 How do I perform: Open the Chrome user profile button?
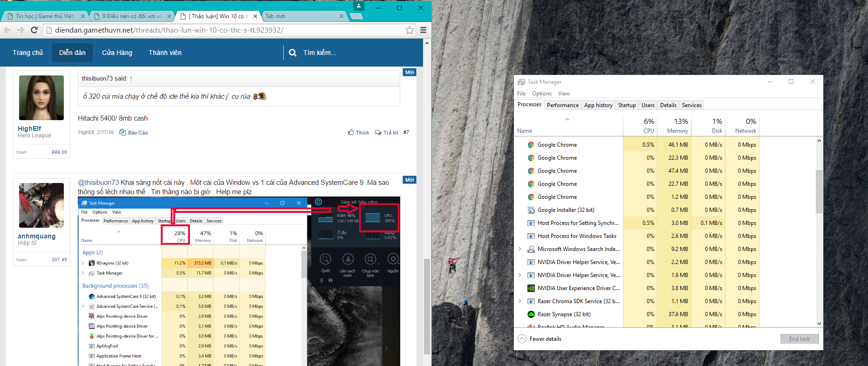[x=358, y=6]
